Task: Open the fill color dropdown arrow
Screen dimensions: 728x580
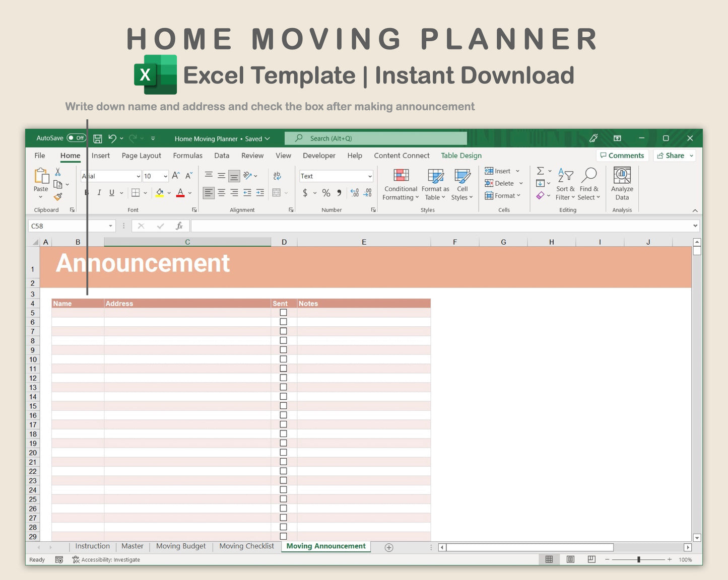Action: pos(168,193)
